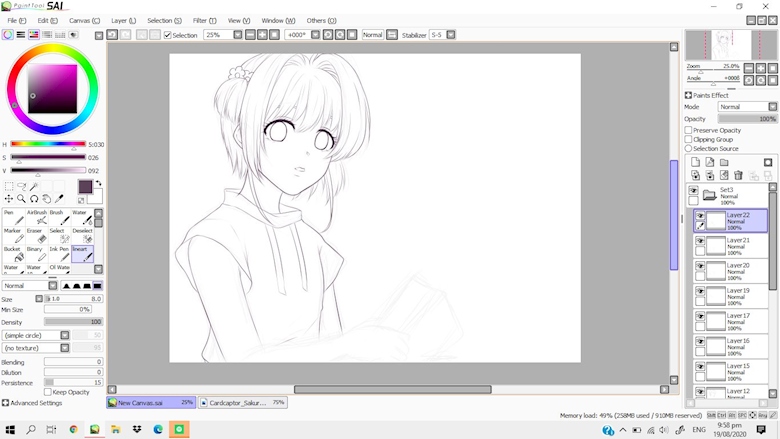Select the Brush tool
780x439 pixels.
pos(59,217)
